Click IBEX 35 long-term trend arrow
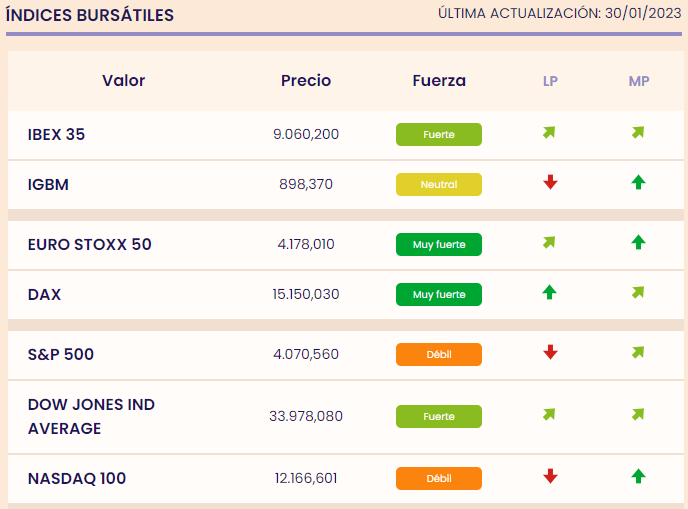The height and width of the screenshot is (509, 688). (549, 133)
